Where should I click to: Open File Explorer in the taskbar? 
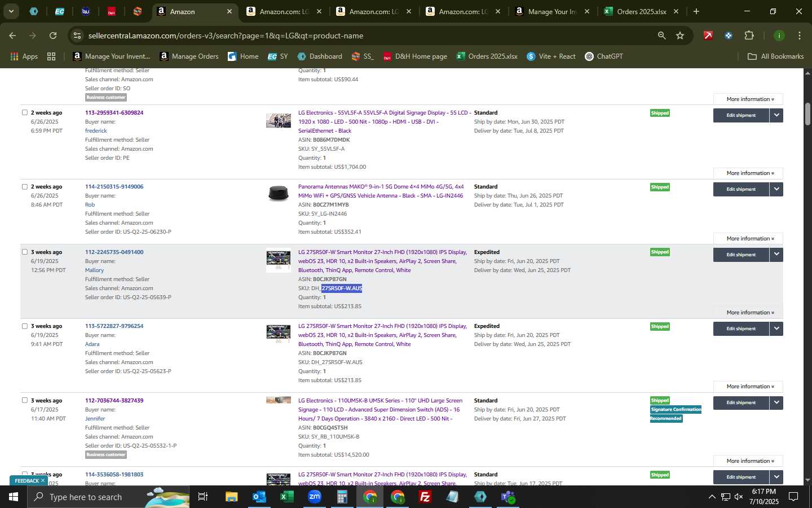point(232,497)
